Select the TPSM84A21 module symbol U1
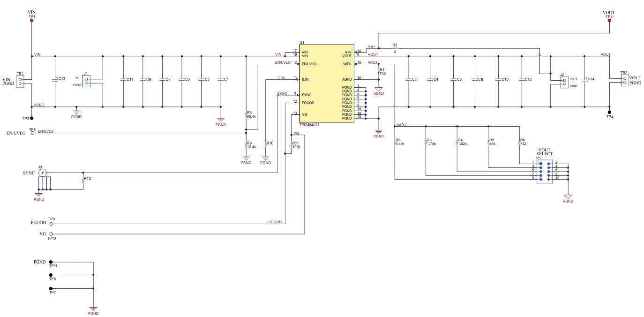This screenshot has width=644, height=317. pyautogui.click(x=327, y=82)
